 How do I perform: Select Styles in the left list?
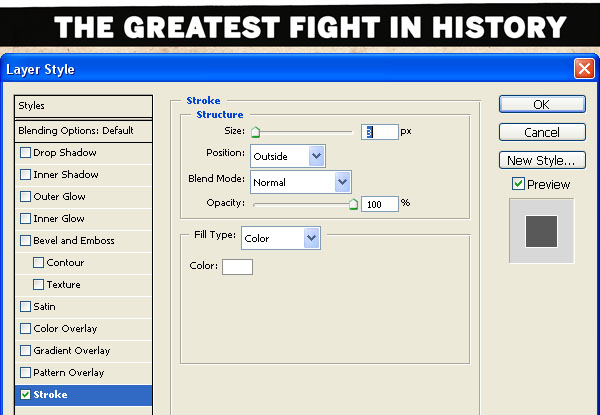point(84,106)
